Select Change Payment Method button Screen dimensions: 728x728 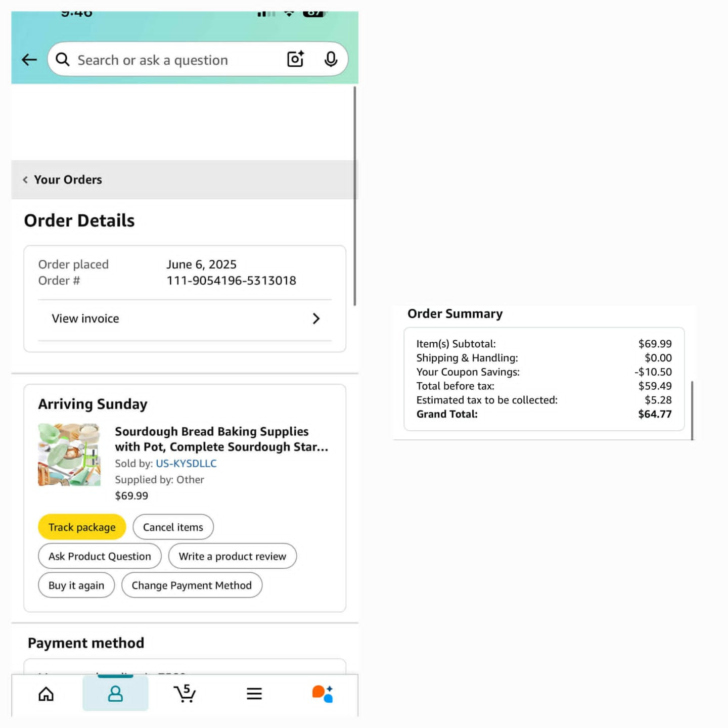[192, 585]
